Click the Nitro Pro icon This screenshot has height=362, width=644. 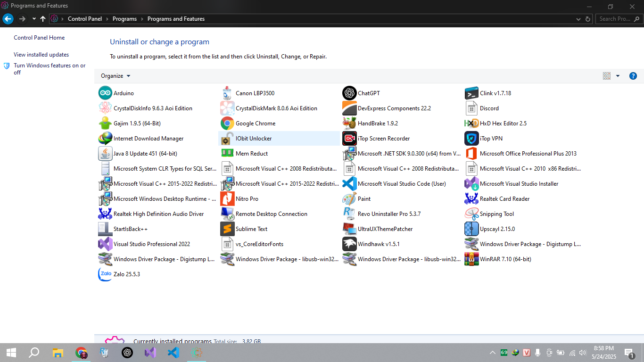pyautogui.click(x=227, y=198)
